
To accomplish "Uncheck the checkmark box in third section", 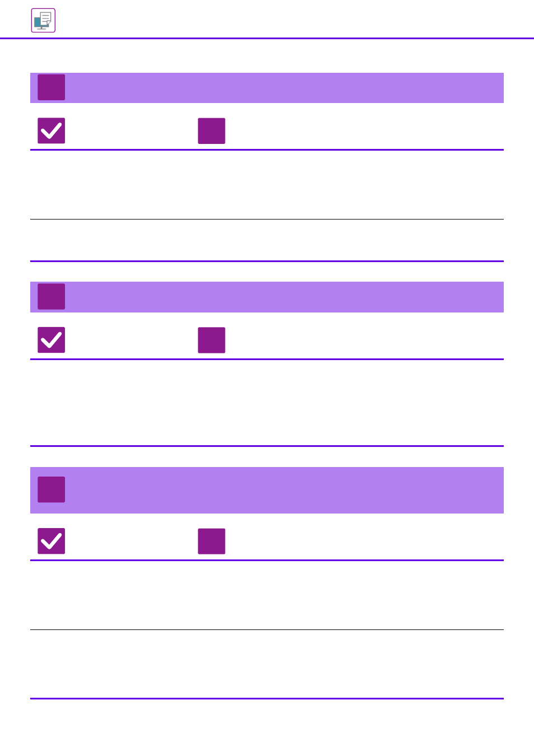I will click(51, 542).
